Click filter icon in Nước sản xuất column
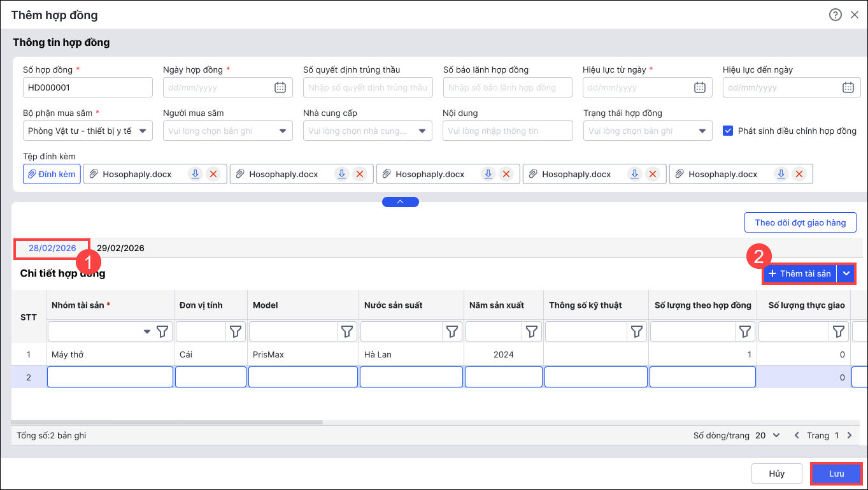Image resolution: width=868 pixels, height=490 pixels. pos(452,331)
